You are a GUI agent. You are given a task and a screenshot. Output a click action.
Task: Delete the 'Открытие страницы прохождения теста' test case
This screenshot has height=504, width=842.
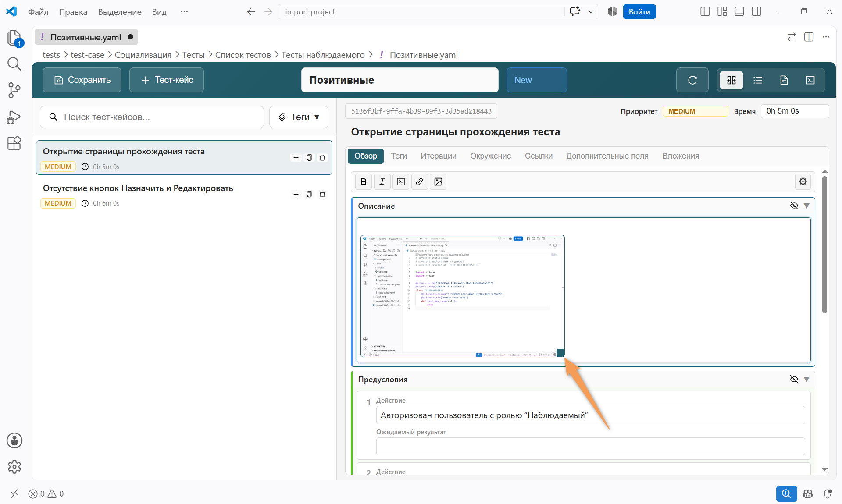click(322, 158)
